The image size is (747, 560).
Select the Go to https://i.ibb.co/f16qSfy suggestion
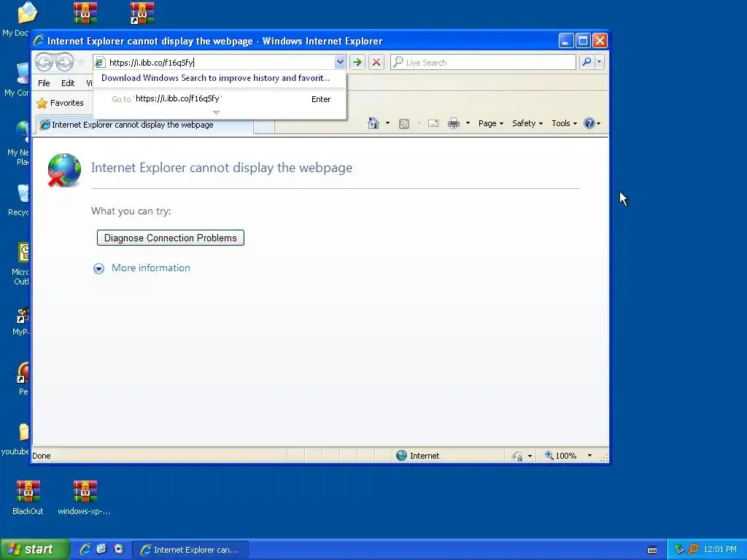(x=220, y=99)
